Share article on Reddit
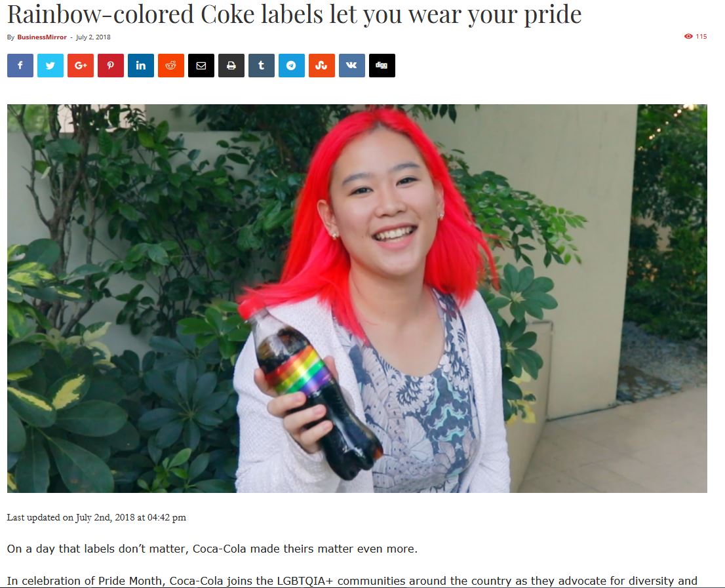 coord(171,65)
